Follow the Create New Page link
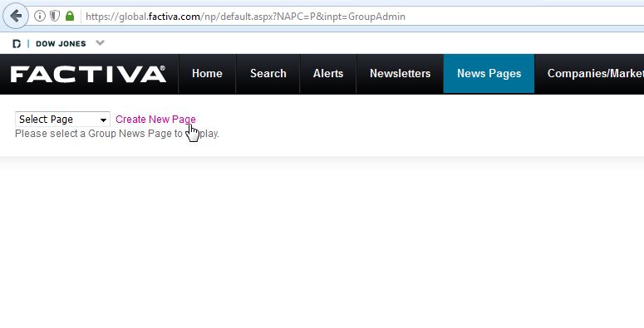The width and height of the screenshot is (644, 328). tap(155, 119)
